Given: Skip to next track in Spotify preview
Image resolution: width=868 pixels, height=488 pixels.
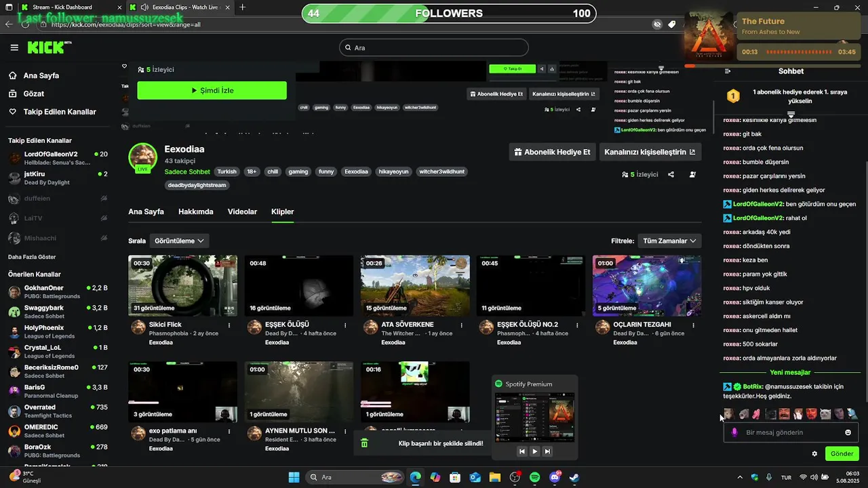Looking at the screenshot, I should point(547,451).
